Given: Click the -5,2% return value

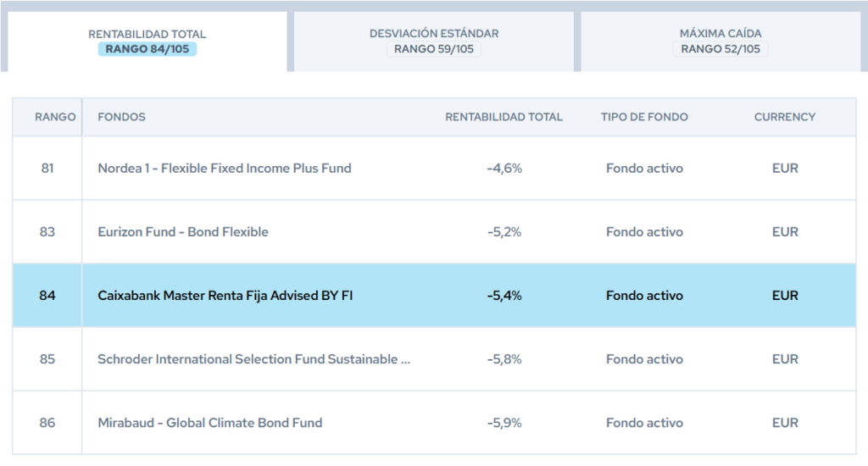Looking at the screenshot, I should point(504,232).
